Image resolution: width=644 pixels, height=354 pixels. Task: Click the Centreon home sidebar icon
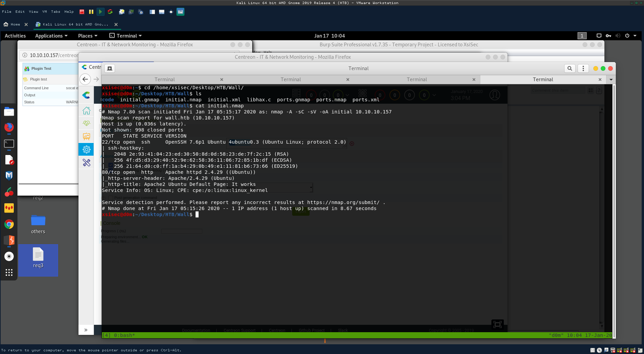pyautogui.click(x=87, y=110)
